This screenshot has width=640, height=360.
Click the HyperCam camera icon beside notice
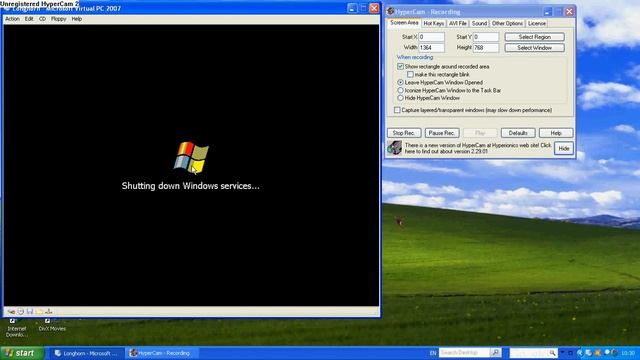[395, 148]
